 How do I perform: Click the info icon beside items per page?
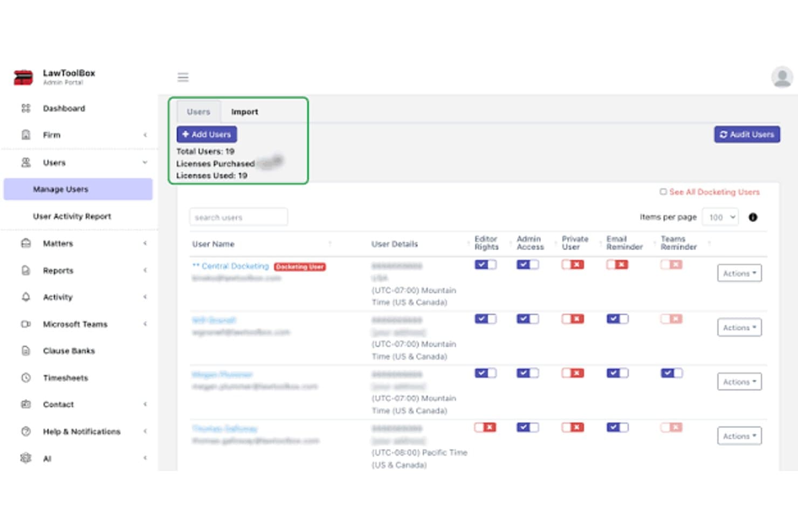coord(753,217)
